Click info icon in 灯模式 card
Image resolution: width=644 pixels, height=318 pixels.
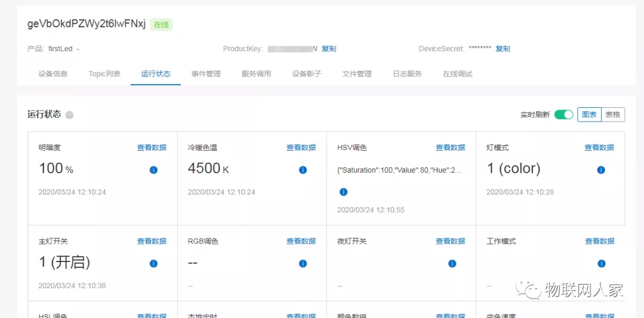[601, 170]
